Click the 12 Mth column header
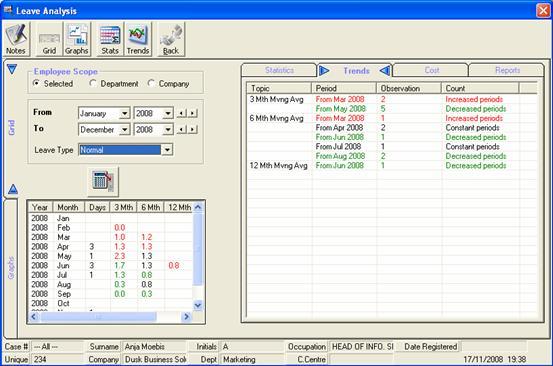Viewport: 553px width, 366px height. pyautogui.click(x=179, y=207)
